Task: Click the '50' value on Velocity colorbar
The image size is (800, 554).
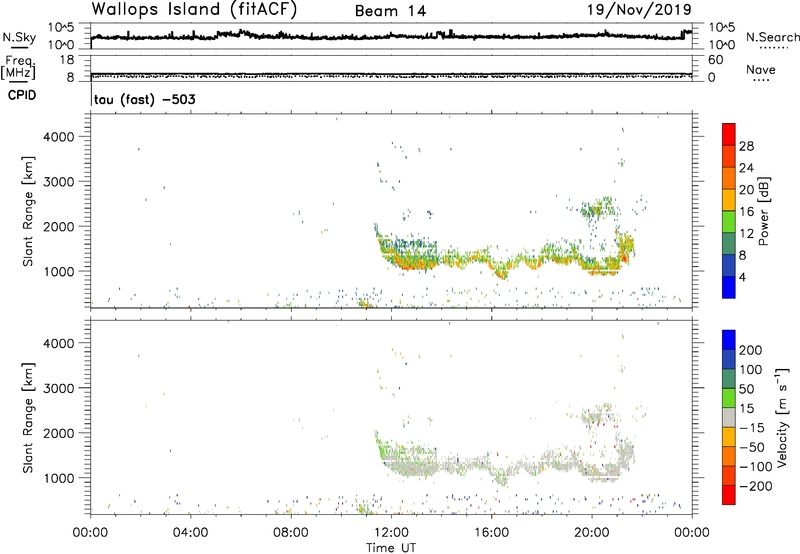Action: coord(746,389)
